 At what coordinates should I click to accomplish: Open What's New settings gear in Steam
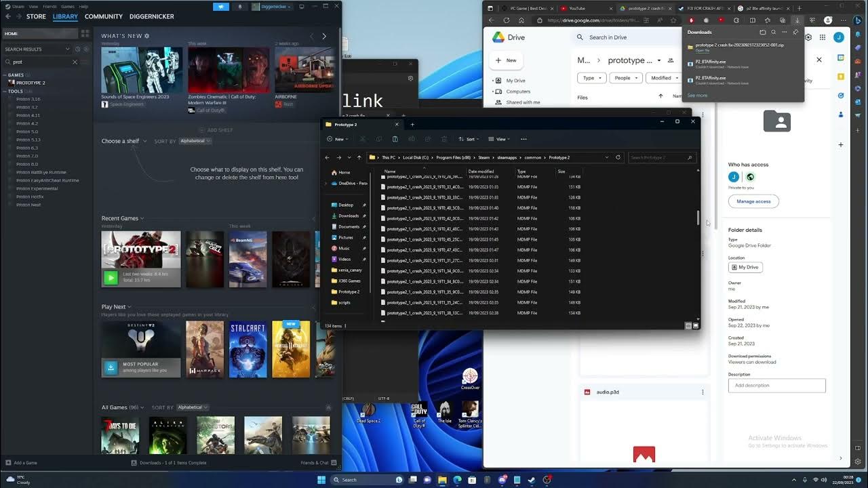click(147, 36)
